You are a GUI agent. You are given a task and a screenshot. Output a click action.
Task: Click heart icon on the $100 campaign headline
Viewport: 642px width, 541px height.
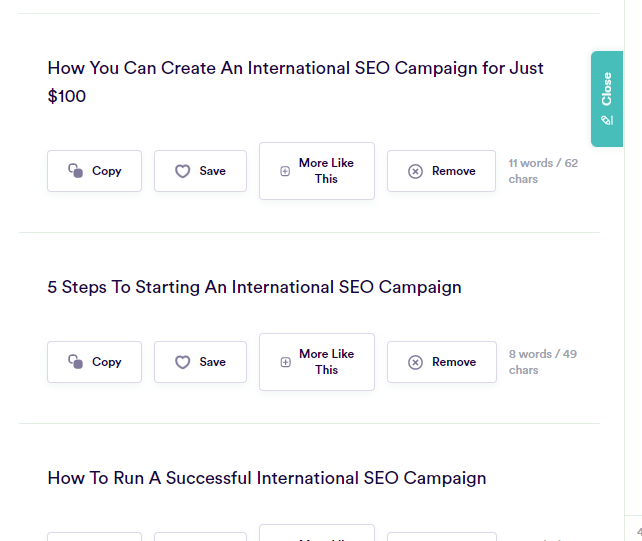click(182, 171)
